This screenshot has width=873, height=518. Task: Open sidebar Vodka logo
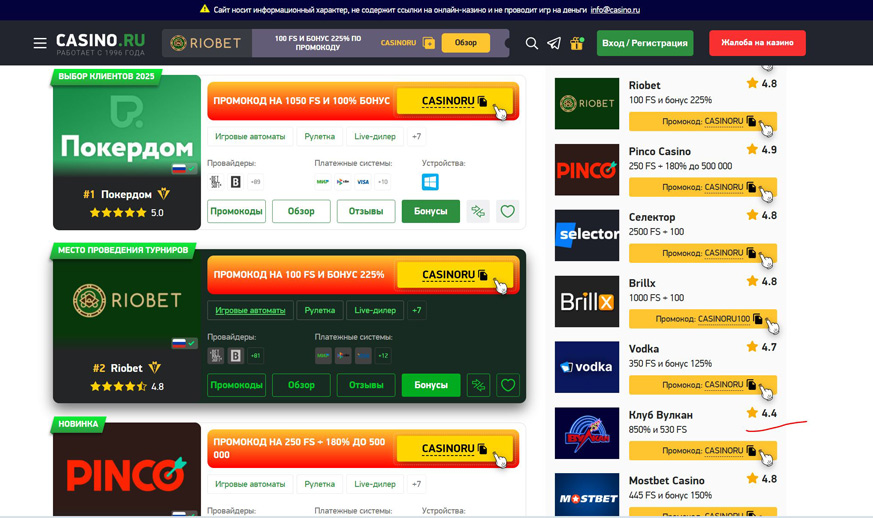587,367
